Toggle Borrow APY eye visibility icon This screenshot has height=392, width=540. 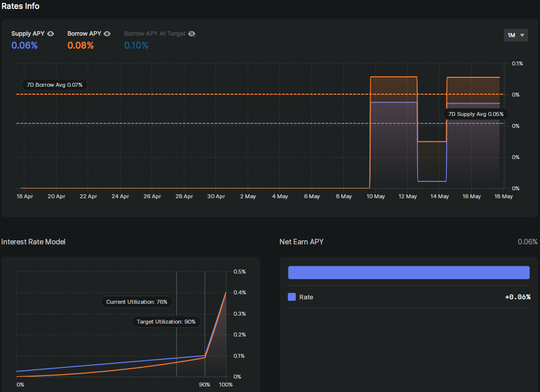[x=107, y=34]
